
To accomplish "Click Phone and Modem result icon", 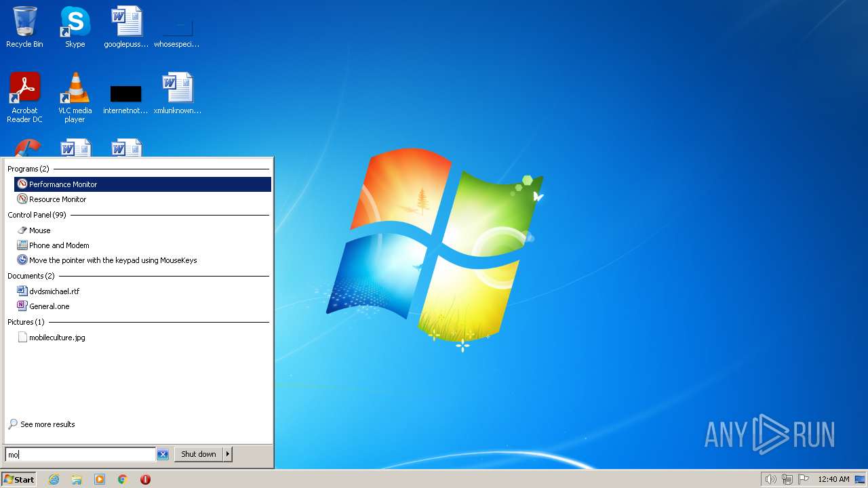I will tap(22, 245).
